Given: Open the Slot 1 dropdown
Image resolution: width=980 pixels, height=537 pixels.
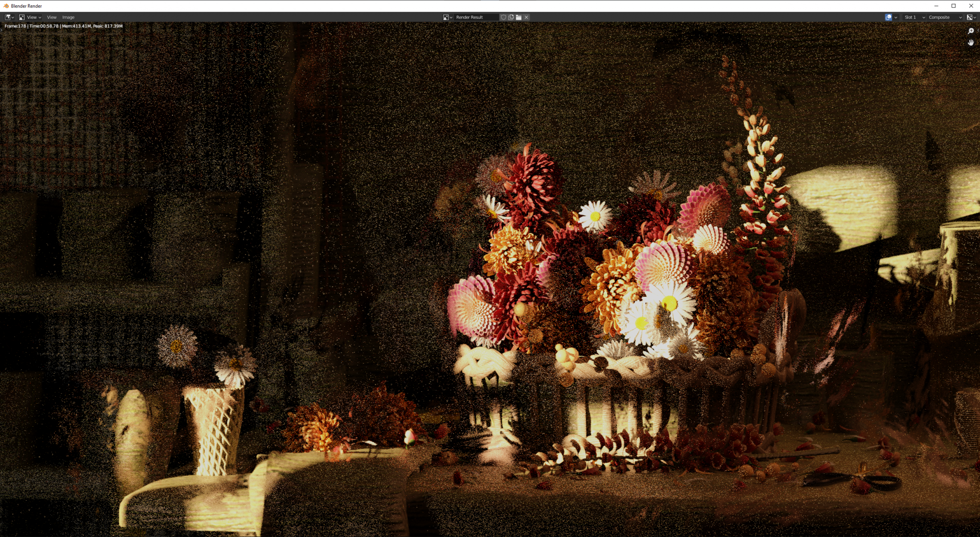Looking at the screenshot, I should [x=914, y=17].
